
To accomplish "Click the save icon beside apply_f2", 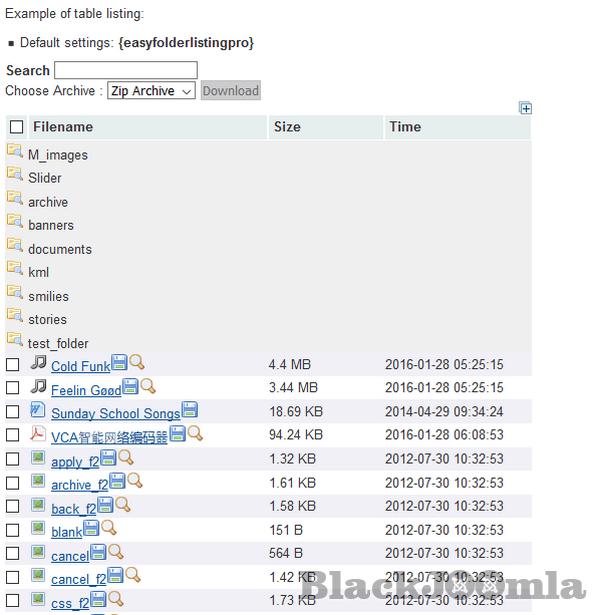I will point(108,458).
